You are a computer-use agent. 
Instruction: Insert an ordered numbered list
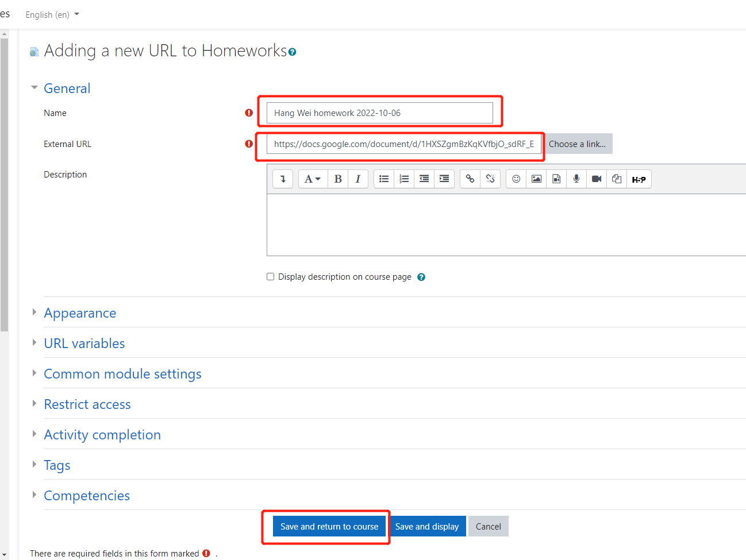pos(403,179)
